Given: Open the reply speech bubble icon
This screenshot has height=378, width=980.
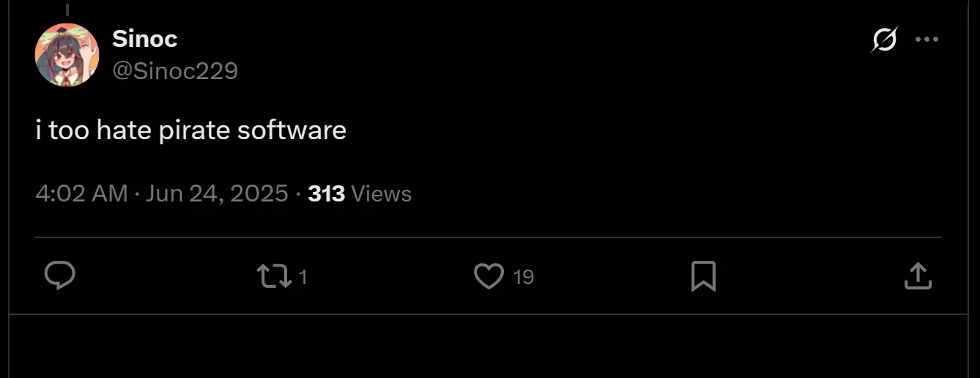Looking at the screenshot, I should [x=59, y=277].
